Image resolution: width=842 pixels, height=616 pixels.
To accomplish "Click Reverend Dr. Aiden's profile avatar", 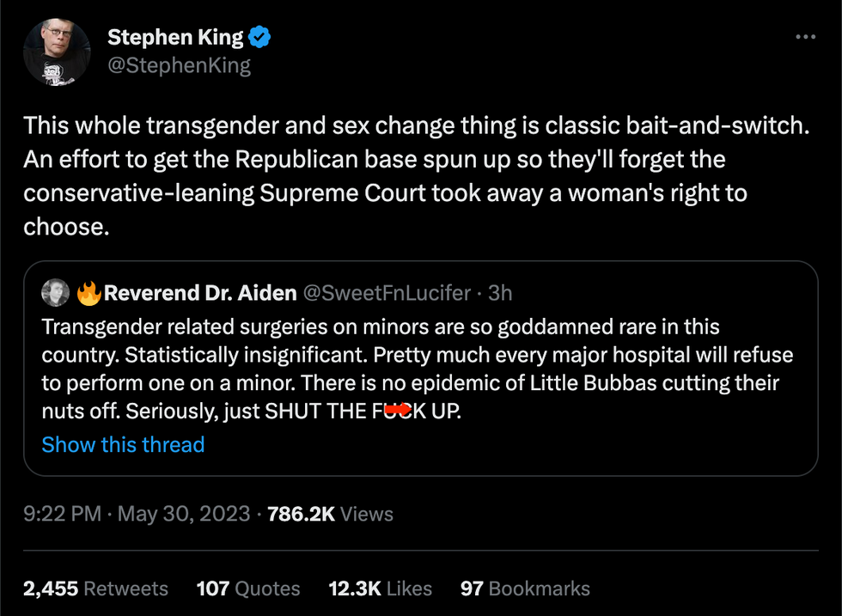I will 57,292.
